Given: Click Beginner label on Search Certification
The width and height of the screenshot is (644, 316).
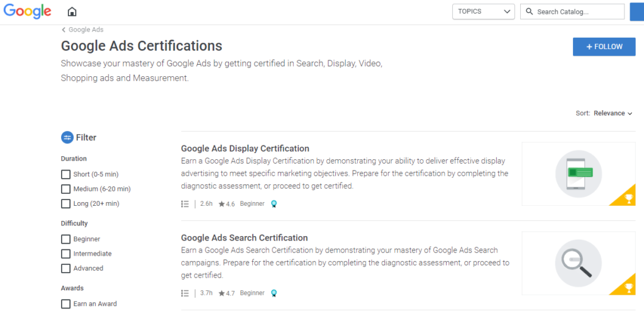Looking at the screenshot, I should 252,293.
